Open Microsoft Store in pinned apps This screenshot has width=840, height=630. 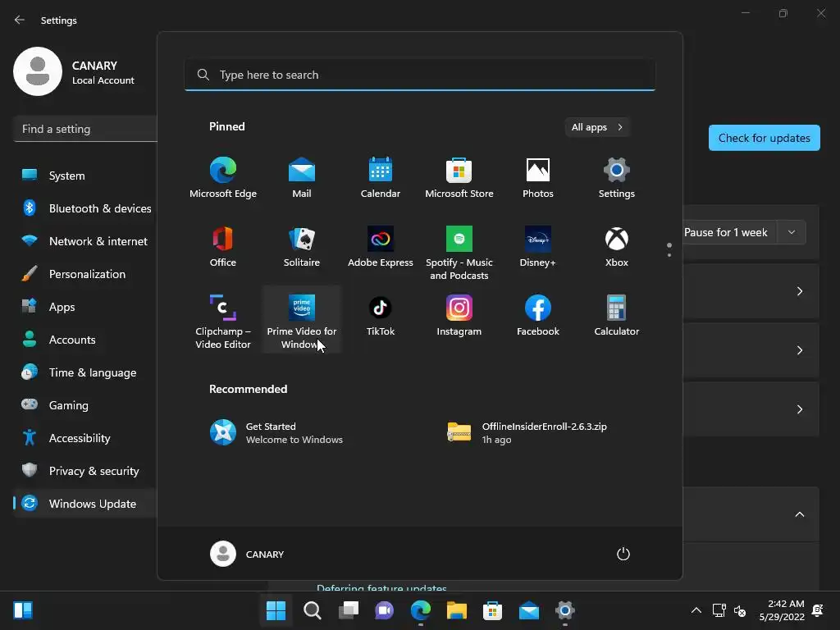tap(459, 178)
